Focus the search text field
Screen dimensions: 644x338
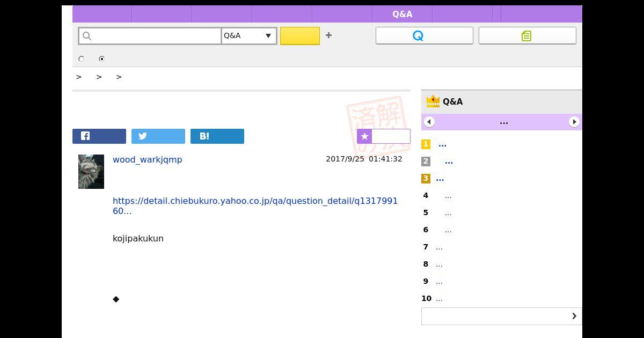[150, 36]
